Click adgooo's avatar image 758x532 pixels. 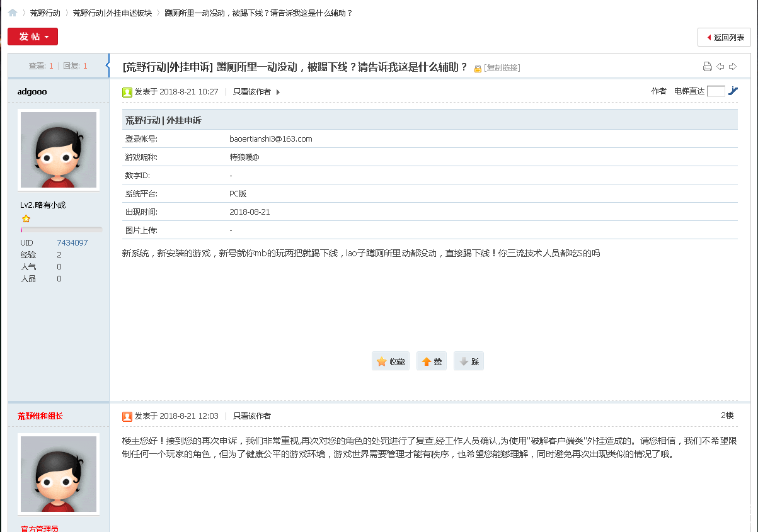coord(59,150)
